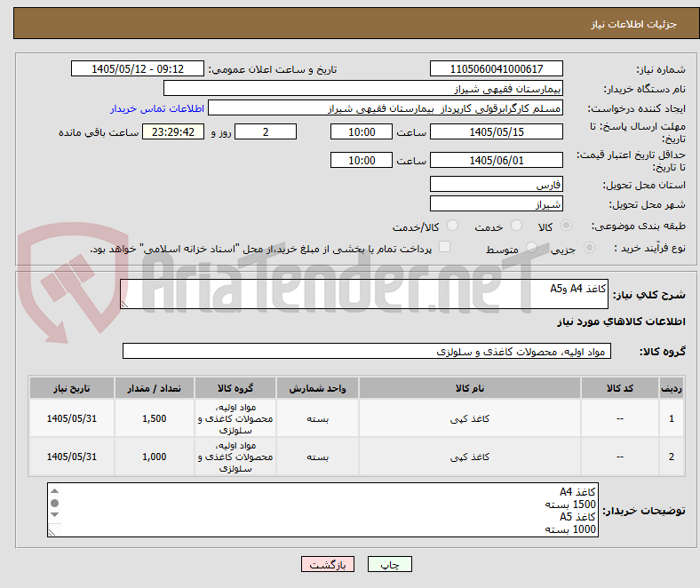Click the بازگشت back button
The image size is (700, 588).
[328, 564]
